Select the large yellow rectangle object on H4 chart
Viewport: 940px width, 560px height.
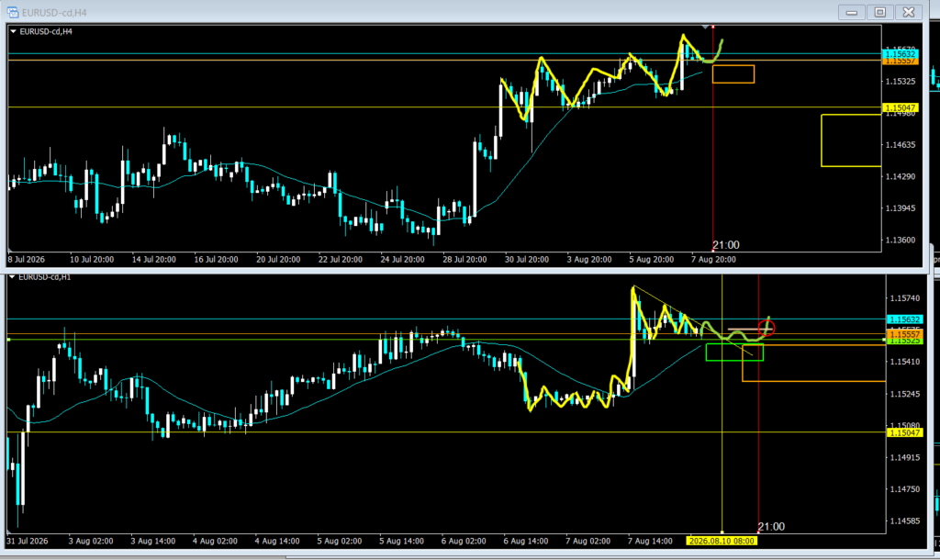851,140
